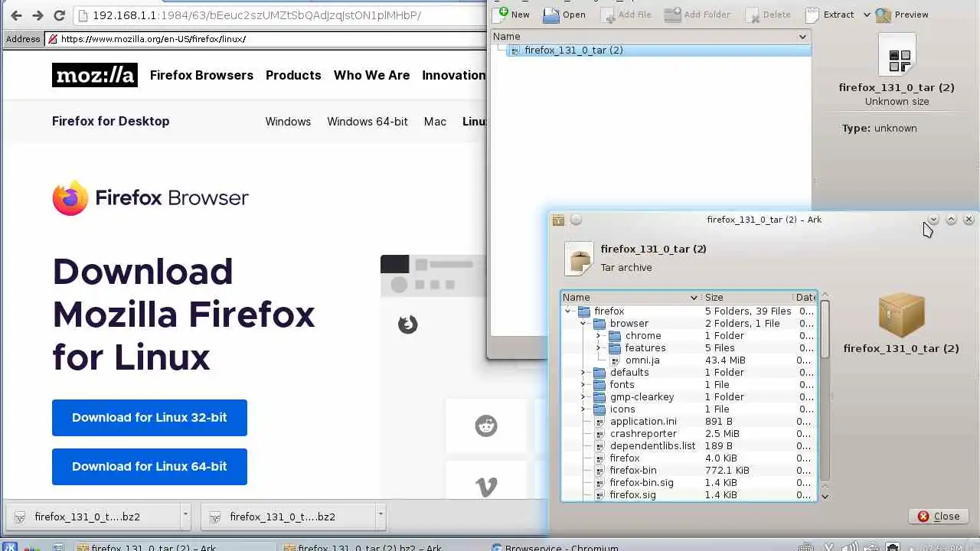Expand the defaults folder
The height and width of the screenshot is (551, 980).
pos(583,372)
